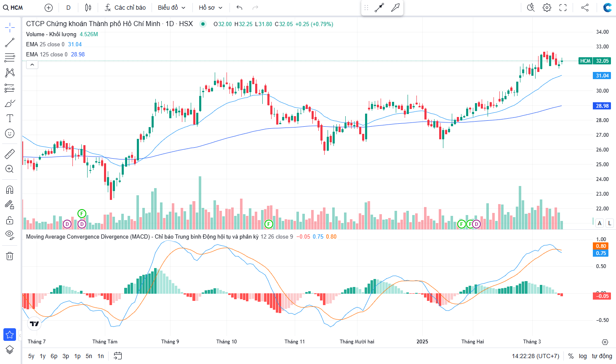Viewport: 616px width, 364px height.
Task: Enter fullscreen mode
Action: click(563, 8)
